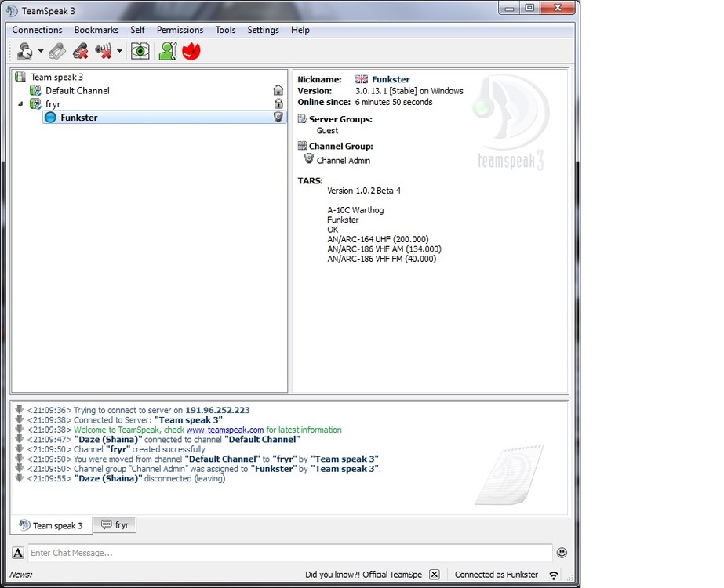This screenshot has width=724, height=588.
Task: Dismiss the news ticker with the X button
Action: click(x=434, y=574)
